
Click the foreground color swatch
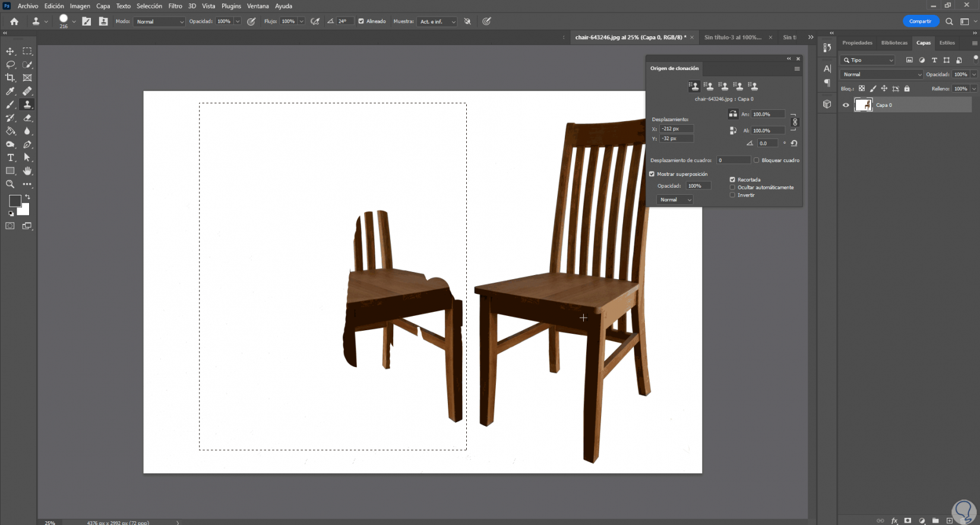click(15, 201)
